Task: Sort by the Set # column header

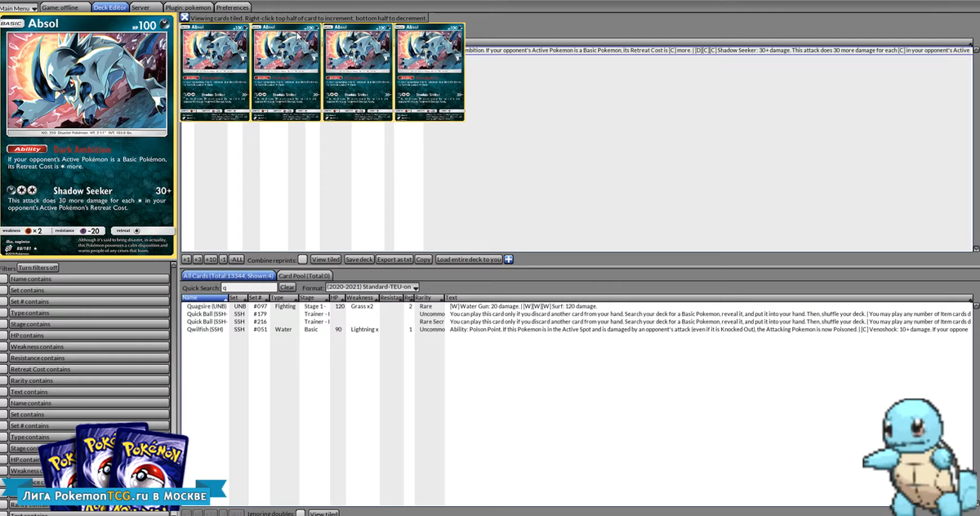Action: click(x=258, y=298)
